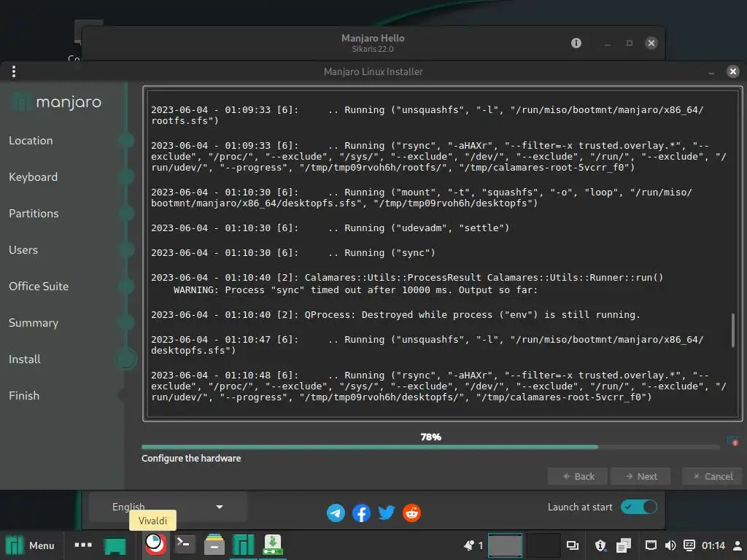Open the user account icon in tray
Viewport: 747px width, 560px height.
pos(737,545)
